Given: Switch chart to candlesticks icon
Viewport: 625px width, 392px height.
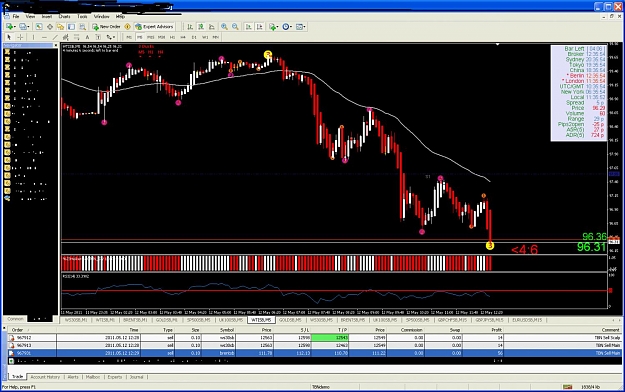Looking at the screenshot, I should point(201,27).
